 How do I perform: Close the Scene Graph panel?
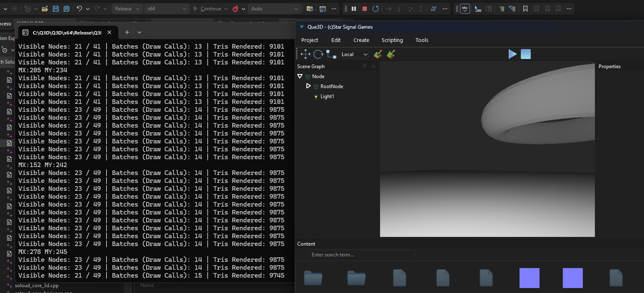[373, 66]
